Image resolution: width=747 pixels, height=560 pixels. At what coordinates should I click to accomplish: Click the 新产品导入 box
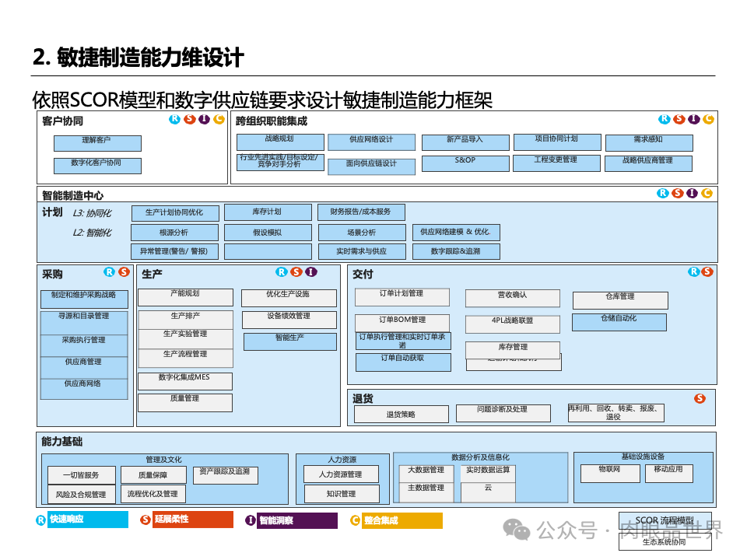point(465,142)
